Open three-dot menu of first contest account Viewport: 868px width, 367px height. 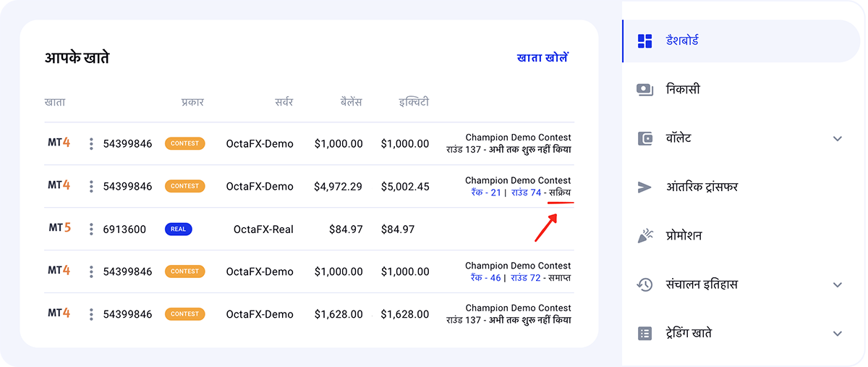[91, 144]
